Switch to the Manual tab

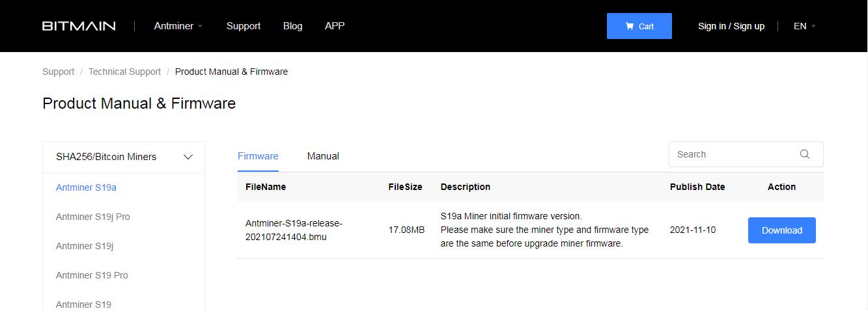323,156
